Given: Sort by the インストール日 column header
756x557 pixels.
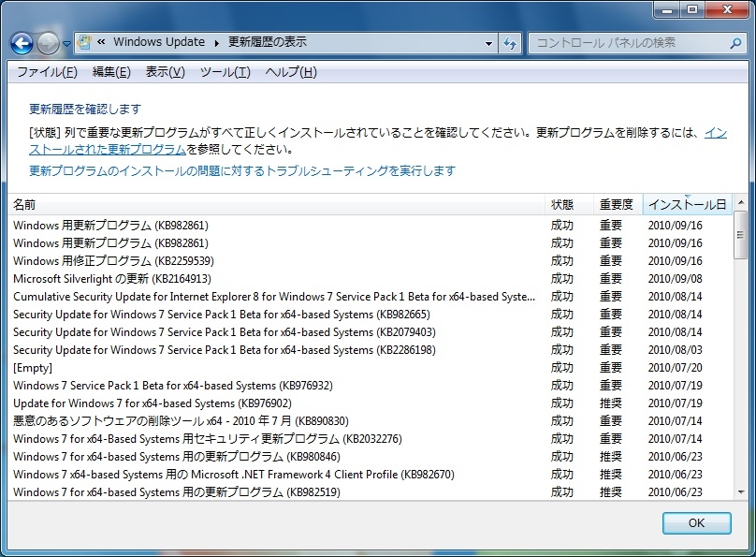Looking at the screenshot, I should tap(688, 204).
